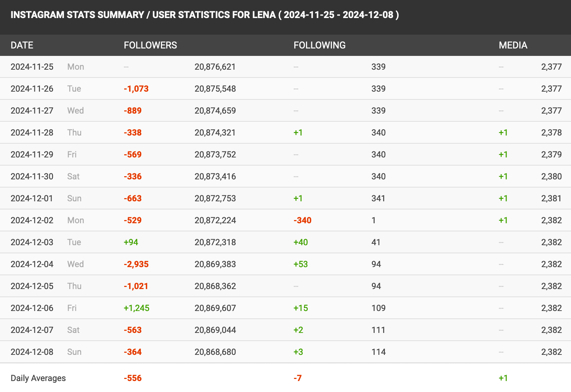Select the date 2024-12-02
This screenshot has width=571, height=392.
(x=32, y=220)
